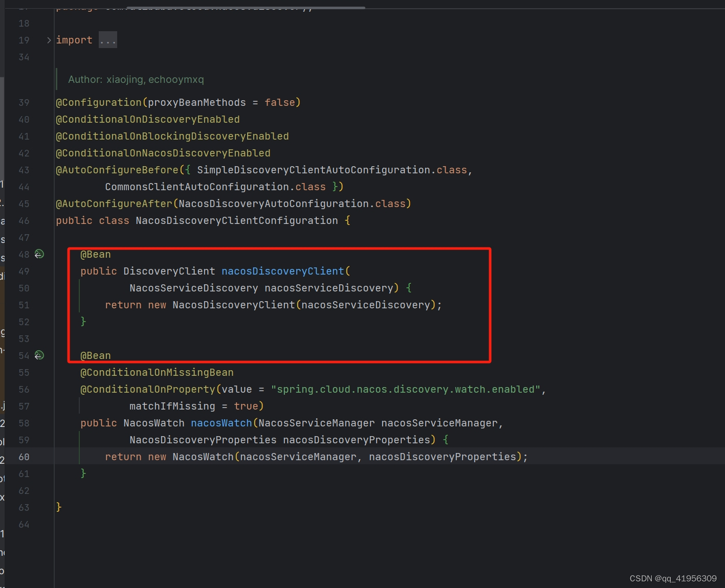
Task: Click the @ConditionalOnBlockingDiscoveryEnabled annotation
Action: coord(172,137)
